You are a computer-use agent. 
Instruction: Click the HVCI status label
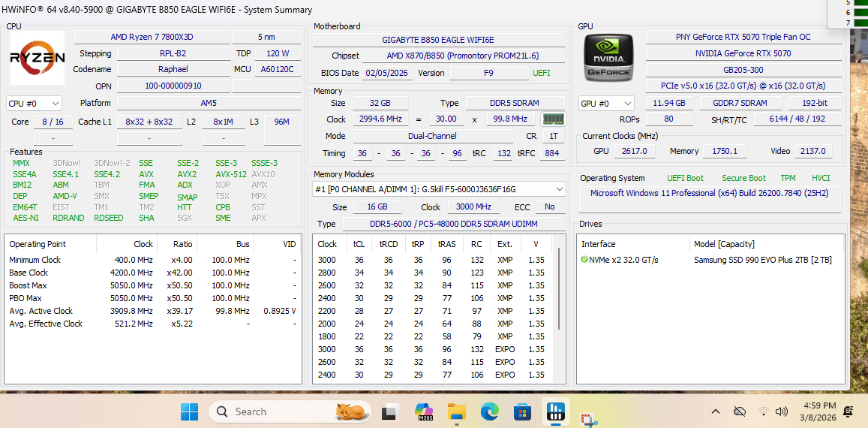pyautogui.click(x=821, y=178)
